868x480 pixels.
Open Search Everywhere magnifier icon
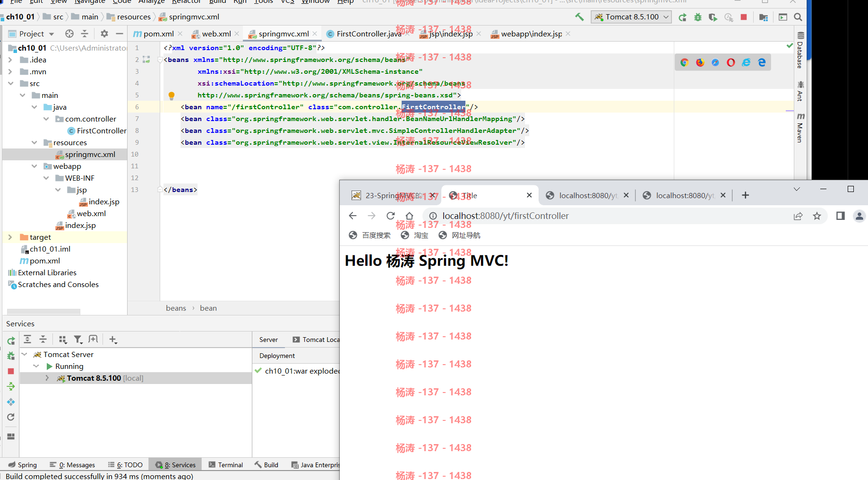(x=798, y=17)
